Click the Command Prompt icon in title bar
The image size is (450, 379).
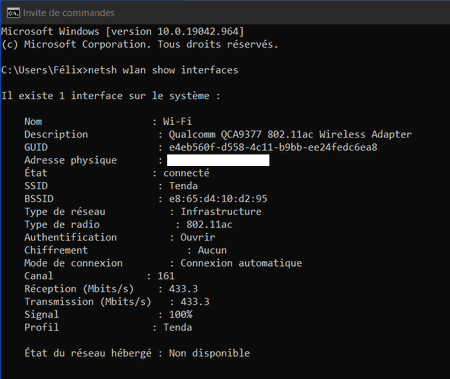pyautogui.click(x=13, y=13)
